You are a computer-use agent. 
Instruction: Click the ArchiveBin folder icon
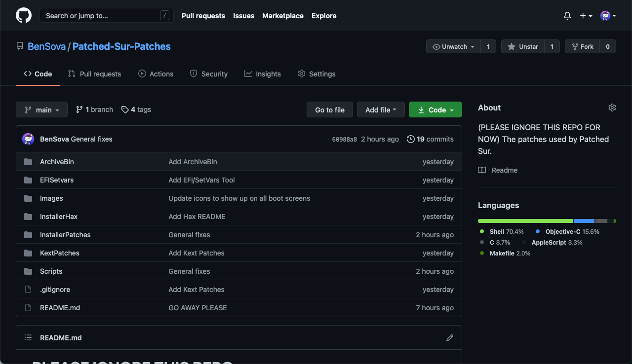(28, 162)
